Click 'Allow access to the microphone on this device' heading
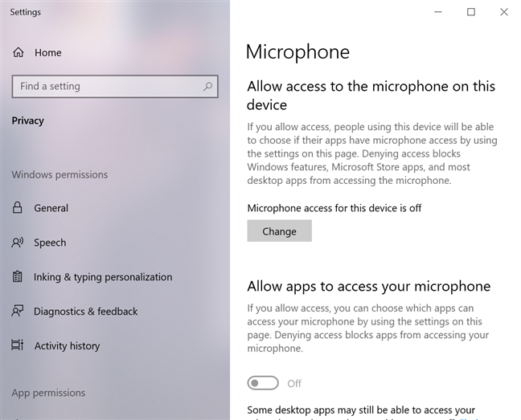Viewport: 521px width, 420px height. (371, 96)
